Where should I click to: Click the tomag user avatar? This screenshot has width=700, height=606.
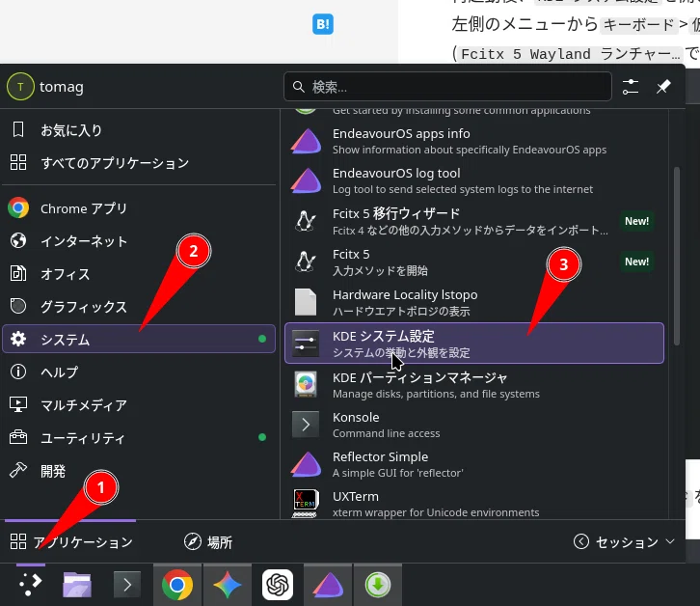pos(20,87)
